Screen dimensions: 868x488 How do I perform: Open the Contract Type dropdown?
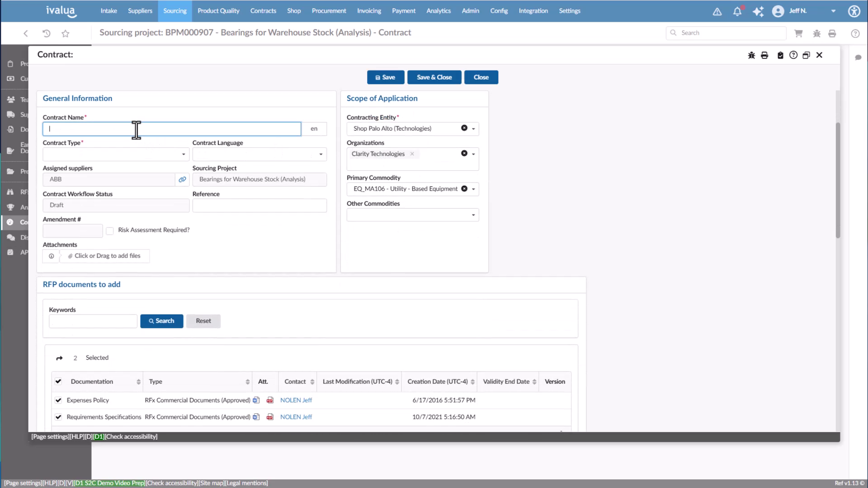(184, 154)
